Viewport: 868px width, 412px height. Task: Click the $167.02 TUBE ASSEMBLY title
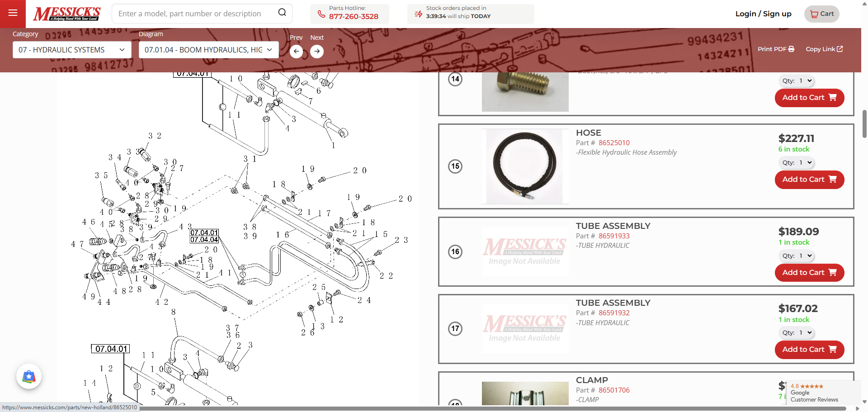pos(613,303)
